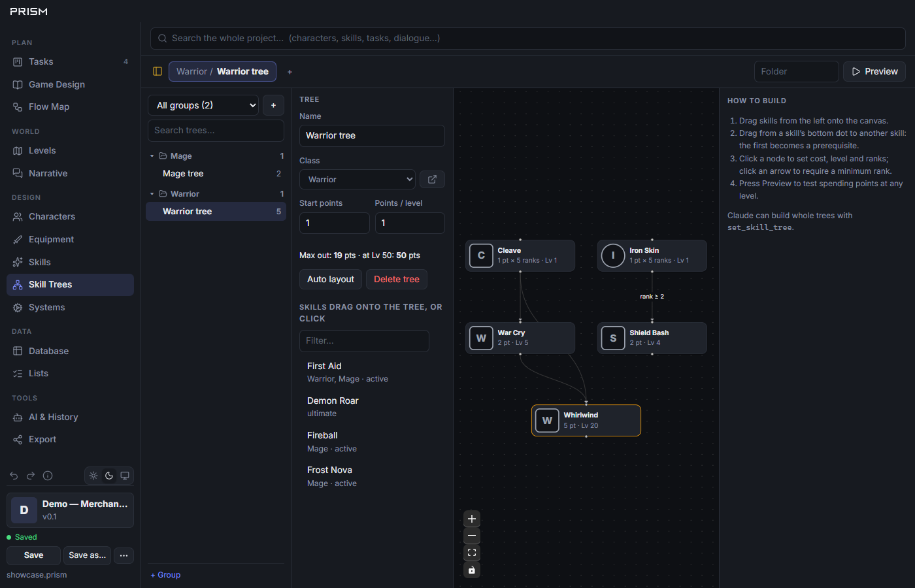This screenshot has height=588, width=915.
Task: Zoom in on the skill tree canvas
Action: tap(472, 519)
